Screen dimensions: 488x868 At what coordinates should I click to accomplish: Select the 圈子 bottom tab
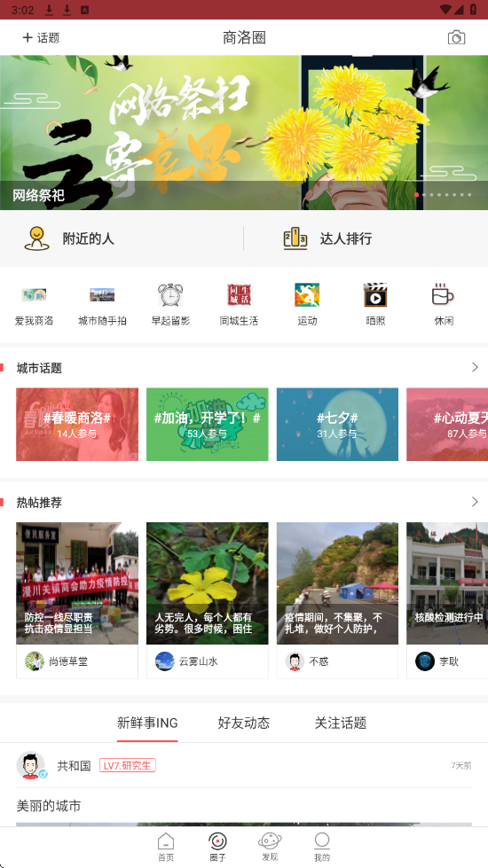click(x=217, y=847)
